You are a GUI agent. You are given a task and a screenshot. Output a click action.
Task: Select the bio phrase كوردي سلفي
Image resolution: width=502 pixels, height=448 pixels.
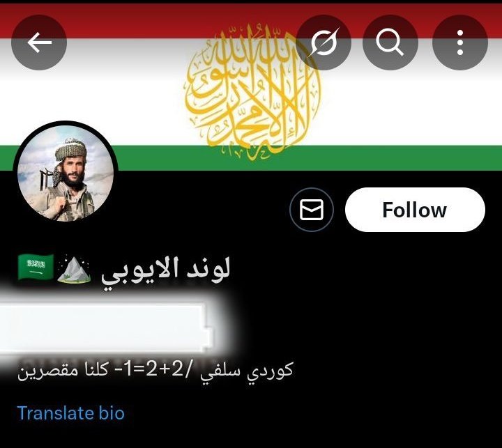247,370
